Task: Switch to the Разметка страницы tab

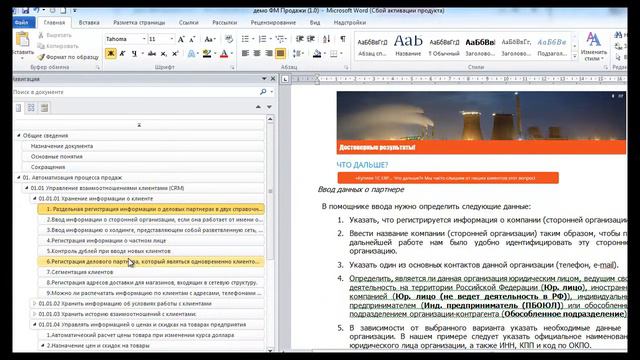Action: tap(139, 23)
